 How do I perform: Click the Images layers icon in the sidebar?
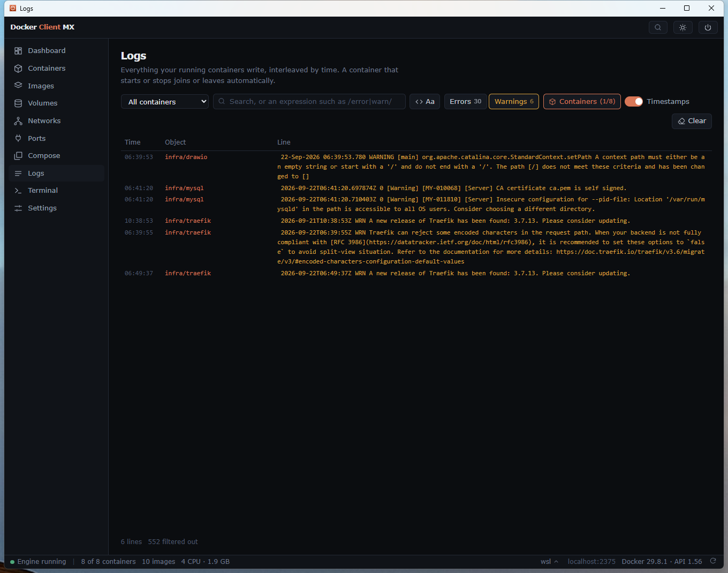(18, 86)
